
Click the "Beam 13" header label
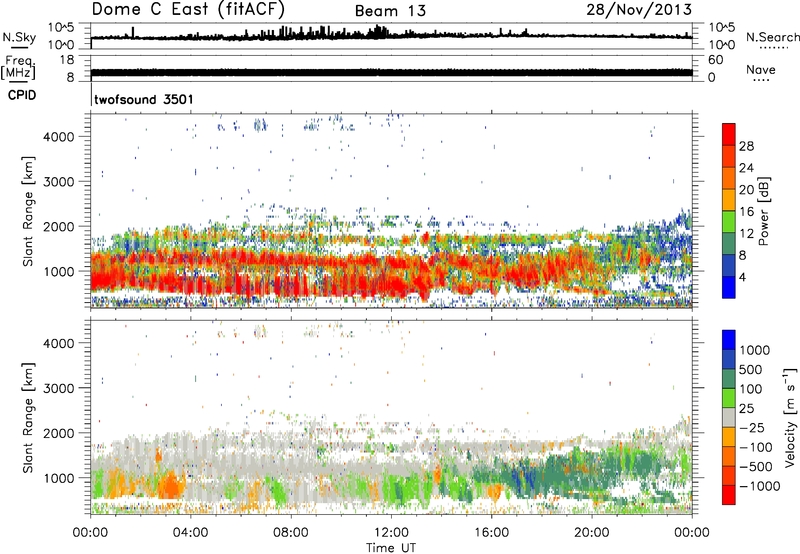(x=390, y=11)
